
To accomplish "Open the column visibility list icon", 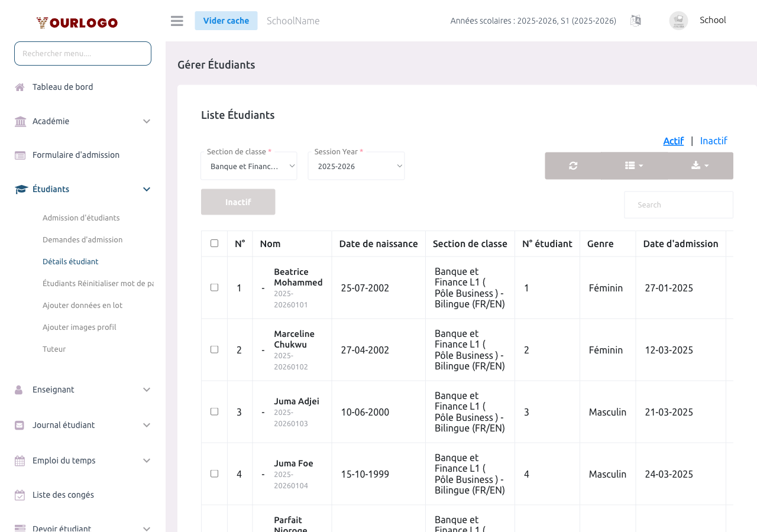I will [633, 166].
